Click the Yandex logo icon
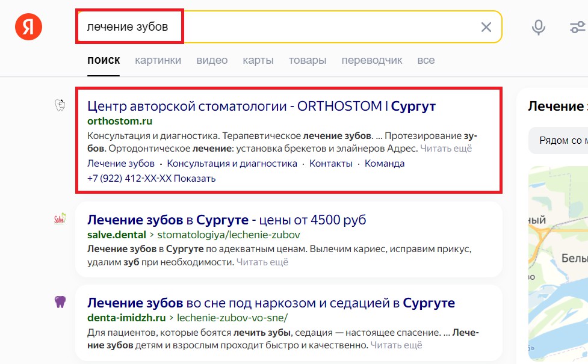The width and height of the screenshot is (588, 364). tap(28, 27)
